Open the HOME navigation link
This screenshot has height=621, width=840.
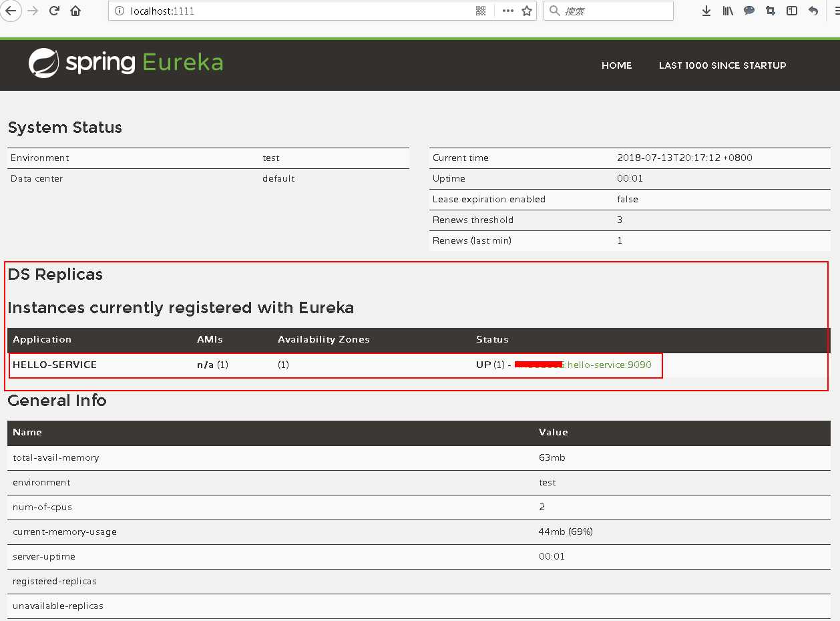click(x=616, y=65)
